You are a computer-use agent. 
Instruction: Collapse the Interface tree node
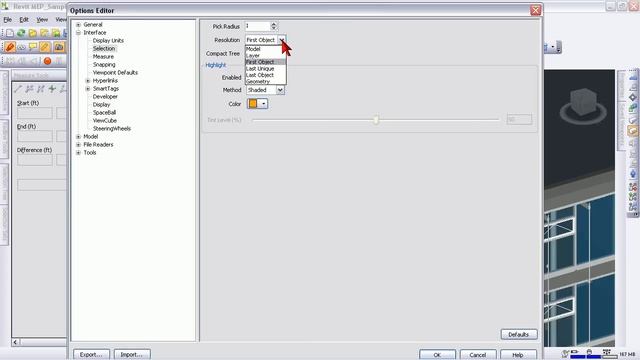pyautogui.click(x=78, y=33)
